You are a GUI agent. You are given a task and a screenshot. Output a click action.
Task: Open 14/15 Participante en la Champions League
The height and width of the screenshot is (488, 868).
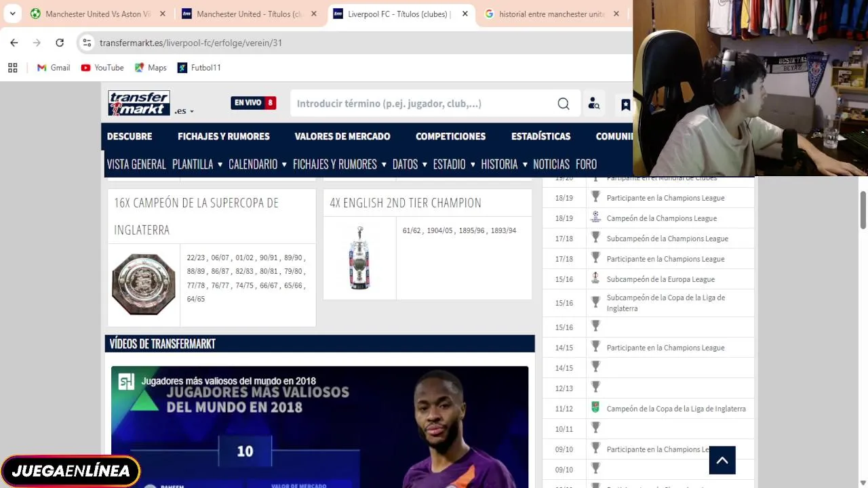[665, 348]
